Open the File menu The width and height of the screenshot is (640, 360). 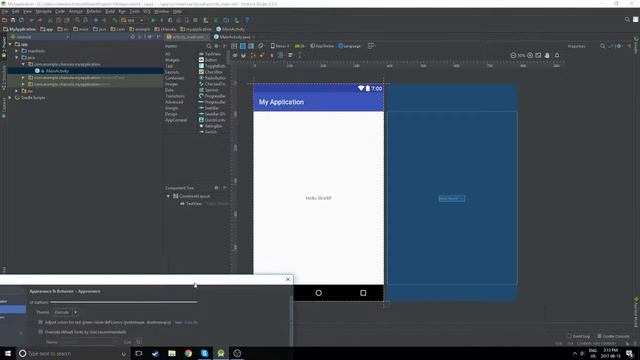coord(4,11)
